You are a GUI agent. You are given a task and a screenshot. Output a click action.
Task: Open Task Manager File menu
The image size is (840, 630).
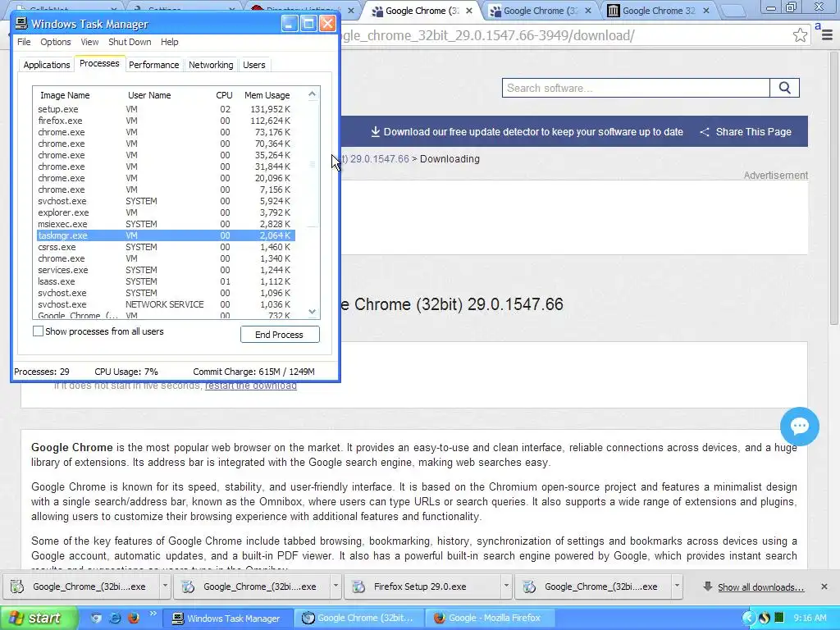pos(24,42)
